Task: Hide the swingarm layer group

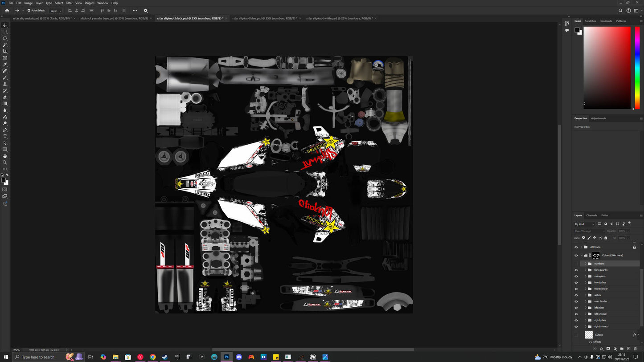Action: [x=576, y=276]
